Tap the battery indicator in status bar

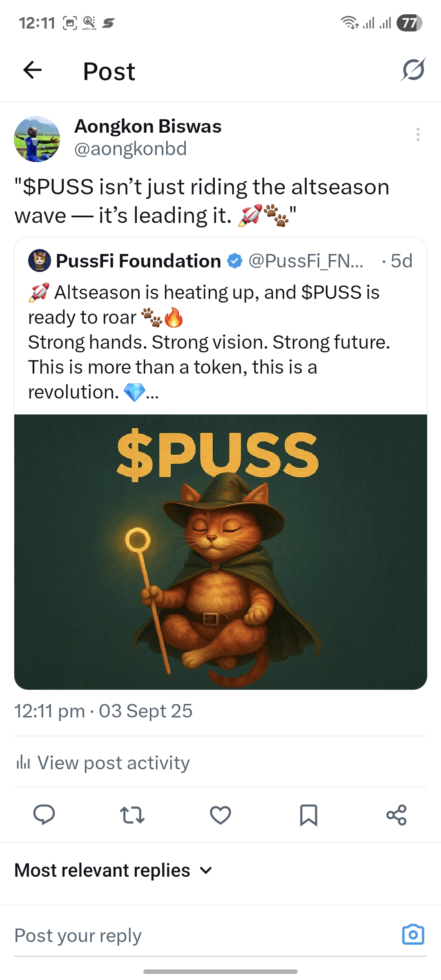tap(409, 23)
